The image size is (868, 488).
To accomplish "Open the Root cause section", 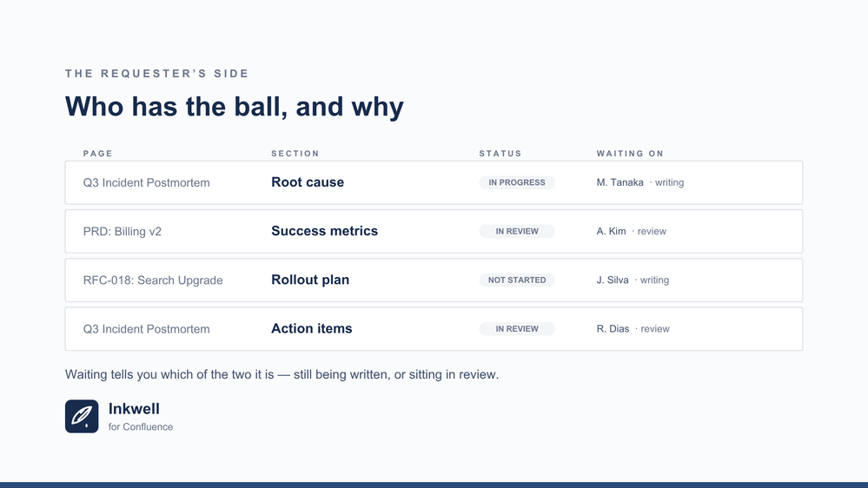I will coord(308,182).
